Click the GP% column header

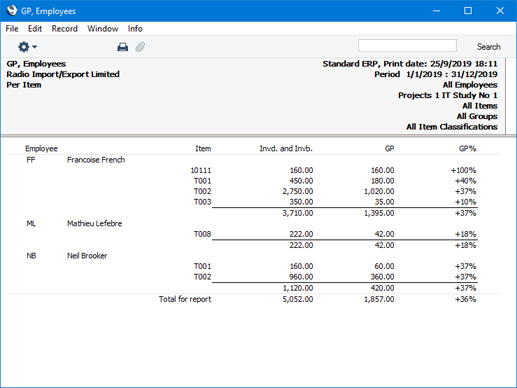coord(467,149)
